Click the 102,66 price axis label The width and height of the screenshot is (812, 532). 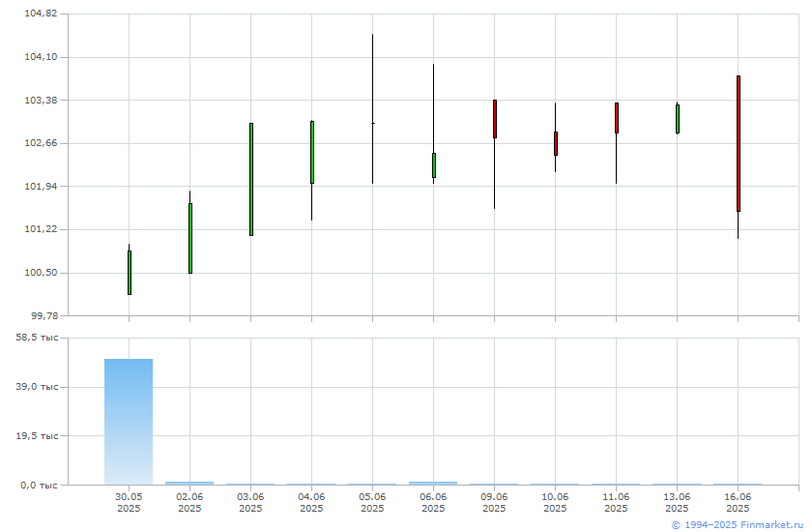[41, 143]
